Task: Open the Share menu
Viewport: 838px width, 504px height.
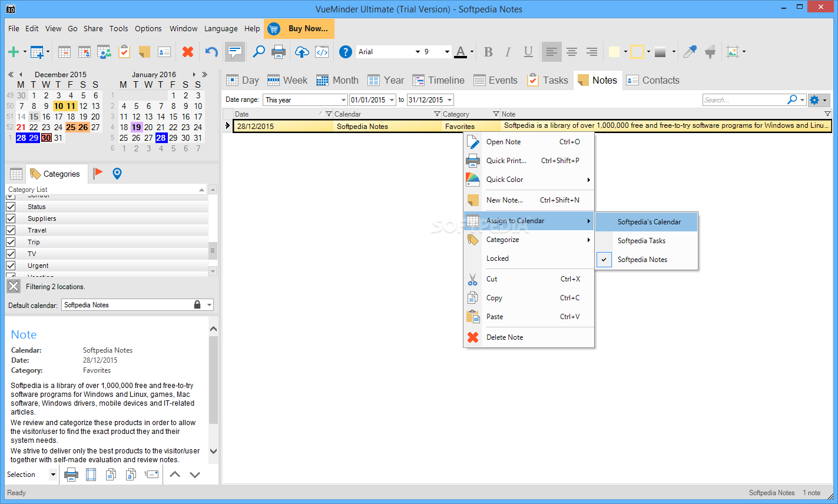Action: tap(93, 28)
